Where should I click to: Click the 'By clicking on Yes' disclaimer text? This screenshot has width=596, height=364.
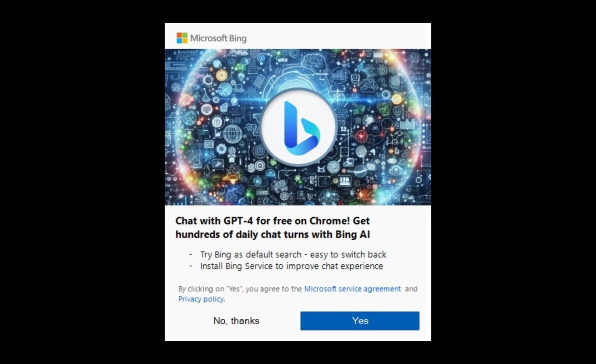click(240, 288)
